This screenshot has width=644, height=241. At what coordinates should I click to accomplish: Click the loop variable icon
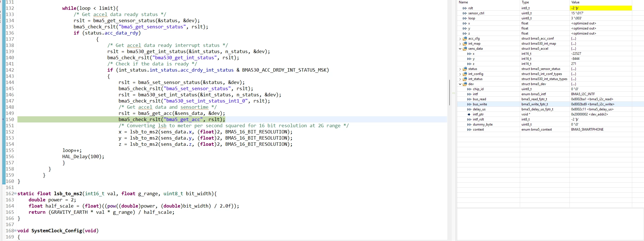tap(465, 18)
